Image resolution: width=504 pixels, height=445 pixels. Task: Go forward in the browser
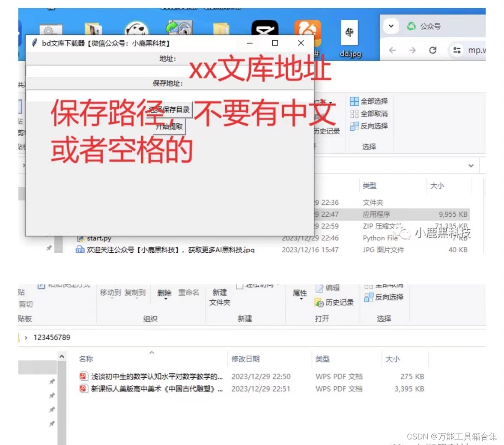[x=412, y=50]
